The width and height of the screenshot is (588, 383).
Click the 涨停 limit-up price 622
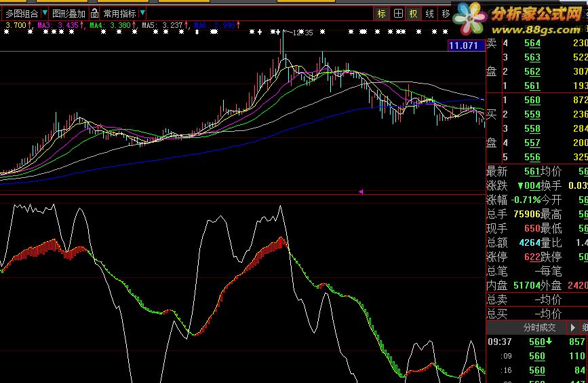(532, 257)
